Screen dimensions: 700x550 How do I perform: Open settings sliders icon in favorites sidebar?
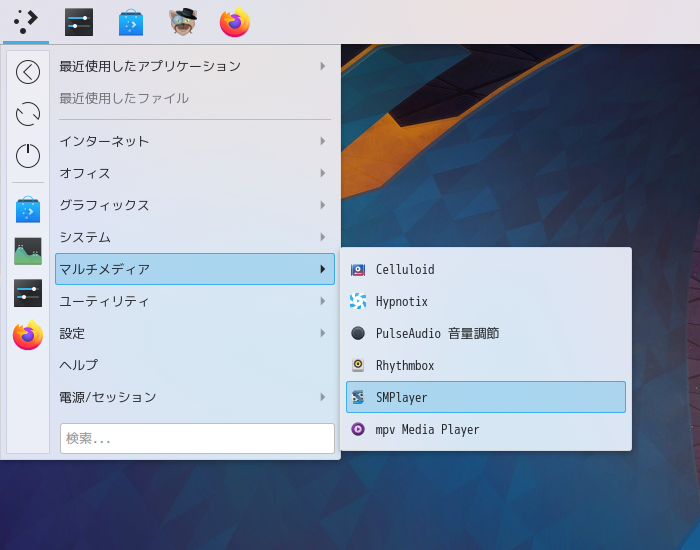pos(28,293)
